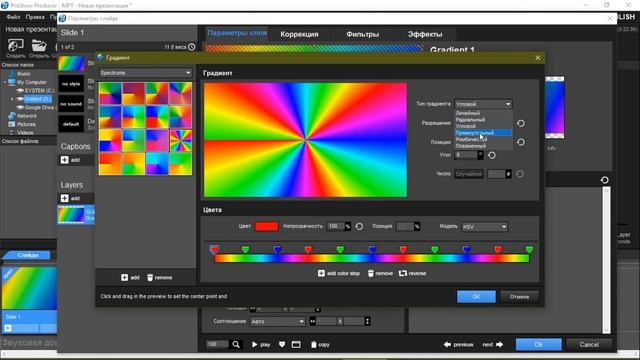The image size is (640, 360).
Task: Open the fullscreen preview icon beside play
Action: click(296, 344)
